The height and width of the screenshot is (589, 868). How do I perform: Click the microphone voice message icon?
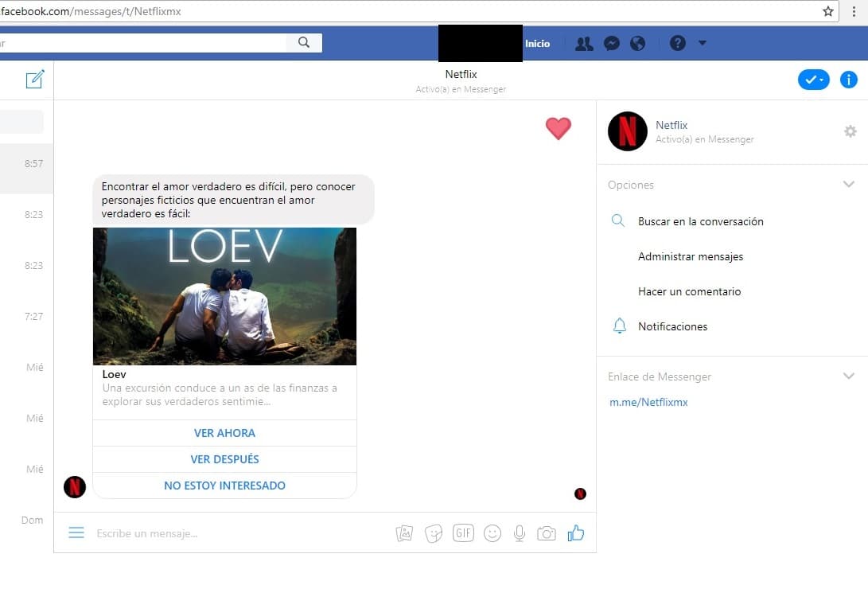(x=520, y=533)
